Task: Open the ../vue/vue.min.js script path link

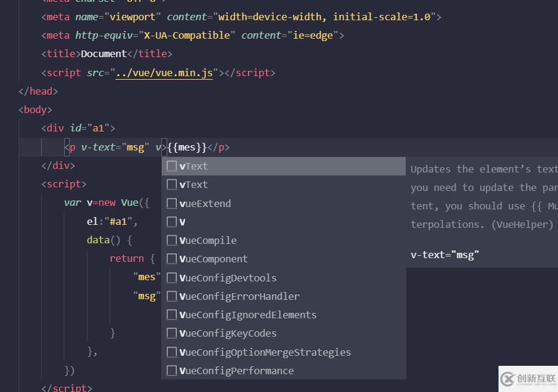Action: point(164,73)
